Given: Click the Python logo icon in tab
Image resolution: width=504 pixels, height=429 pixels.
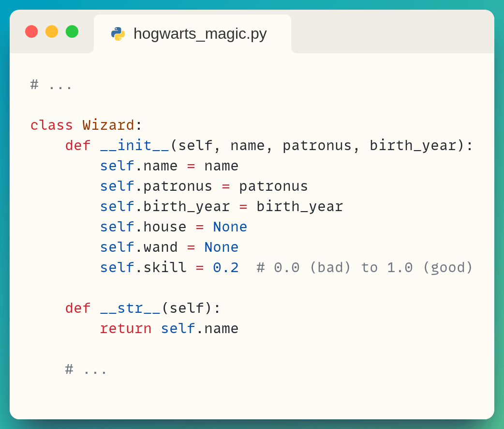Looking at the screenshot, I should [118, 34].
